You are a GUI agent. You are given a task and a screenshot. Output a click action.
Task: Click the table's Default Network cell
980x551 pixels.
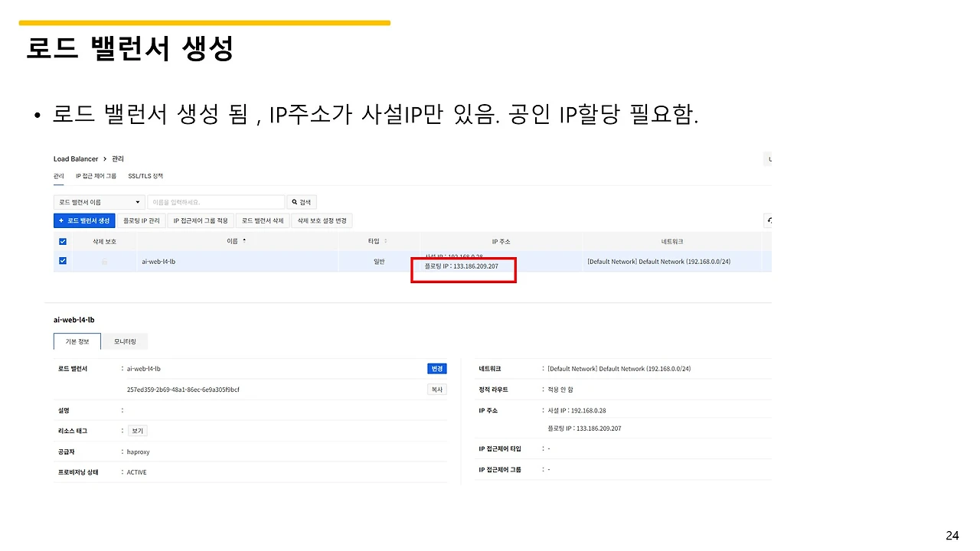pos(658,261)
